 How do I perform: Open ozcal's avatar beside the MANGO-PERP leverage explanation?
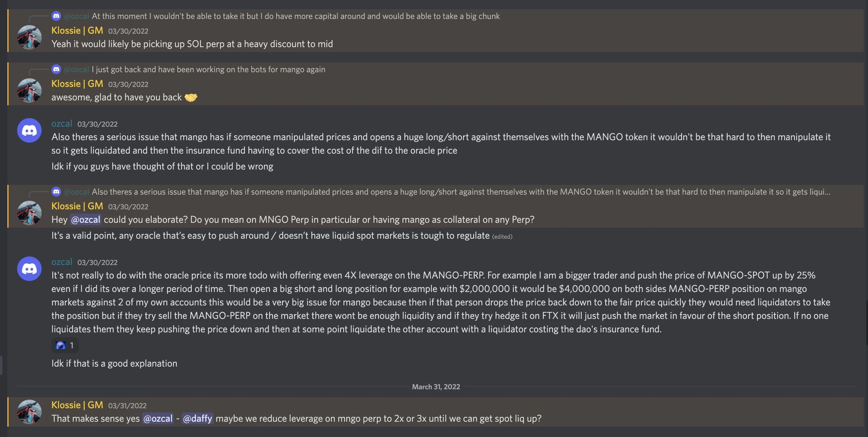click(29, 268)
